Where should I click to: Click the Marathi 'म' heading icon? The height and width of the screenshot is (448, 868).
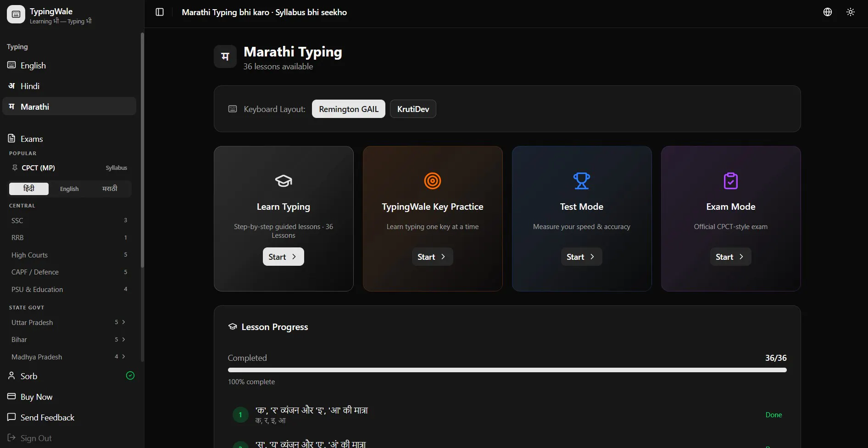click(225, 56)
